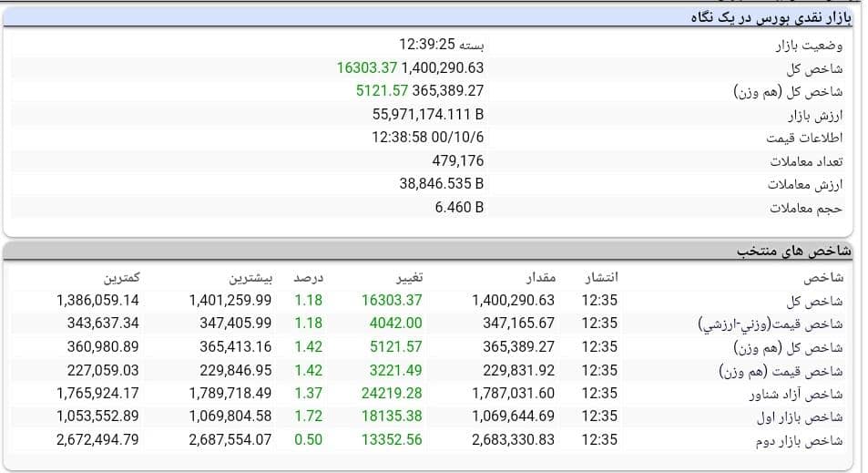Click lowest value 343,637.34
Image resolution: width=868 pixels, height=473 pixels.
tap(103, 323)
